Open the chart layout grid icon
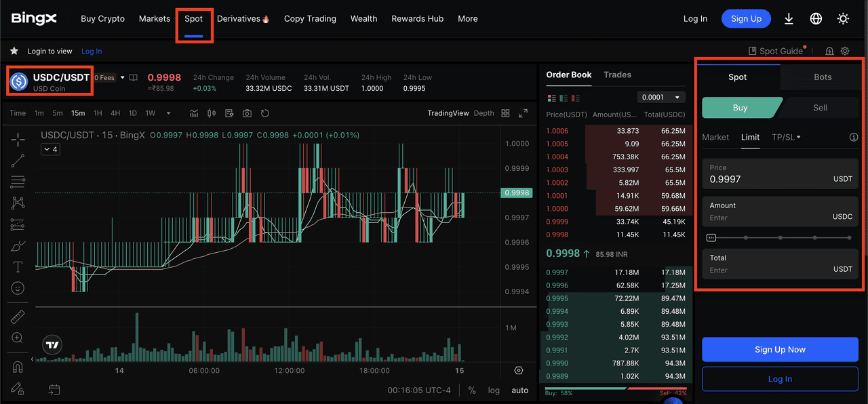 [x=505, y=113]
